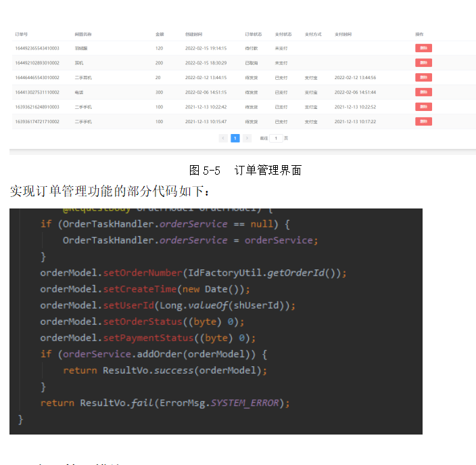476x465 pixels.
Task: Click order number 164492365543410003
Action: click(x=37, y=48)
